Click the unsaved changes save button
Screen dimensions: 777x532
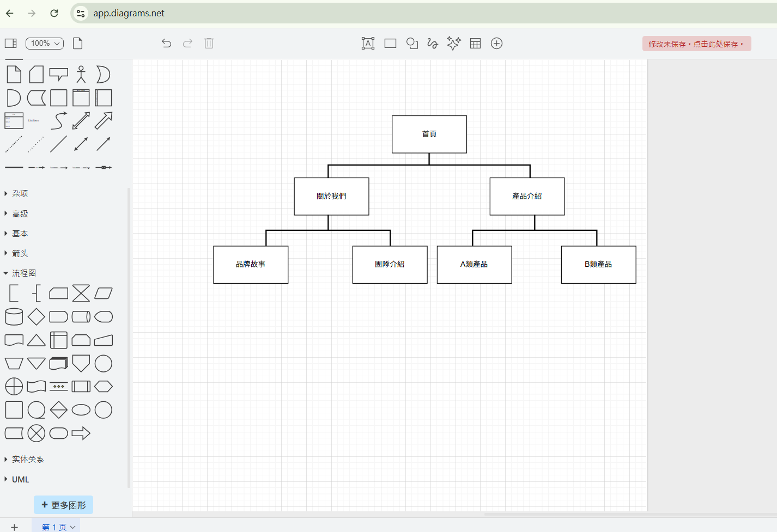point(696,44)
